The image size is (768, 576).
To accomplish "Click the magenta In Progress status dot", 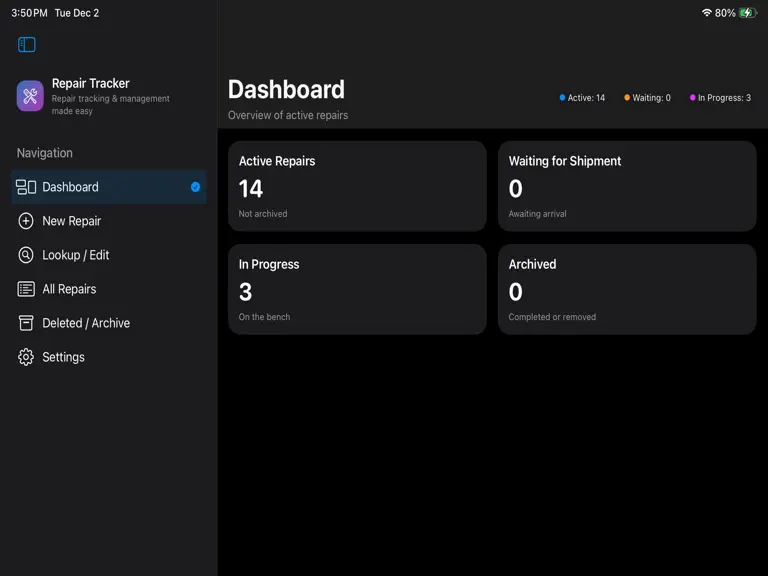I will [693, 97].
